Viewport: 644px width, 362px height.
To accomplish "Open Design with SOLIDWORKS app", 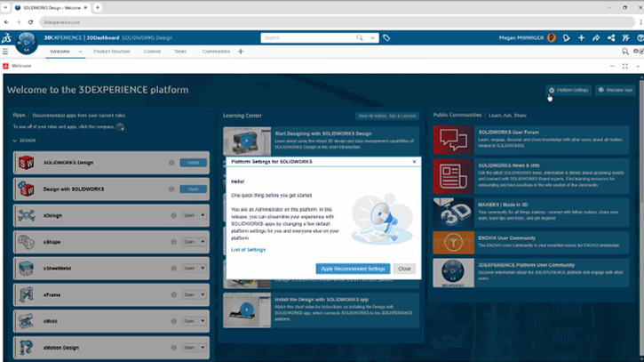I will coord(193,189).
